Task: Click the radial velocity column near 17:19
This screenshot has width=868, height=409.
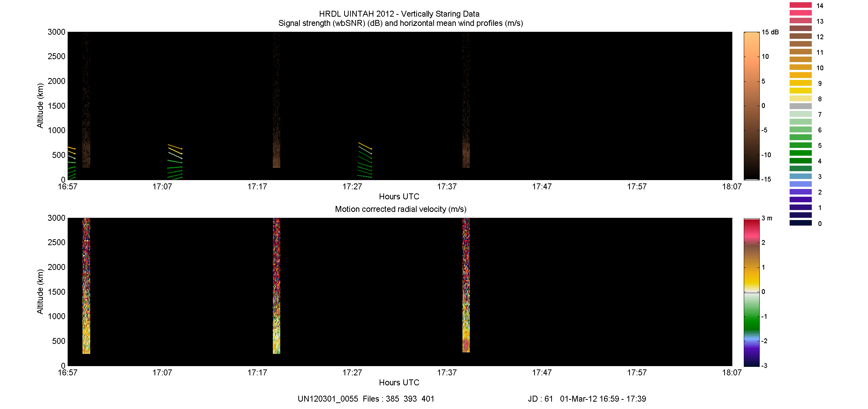Action: click(x=277, y=286)
